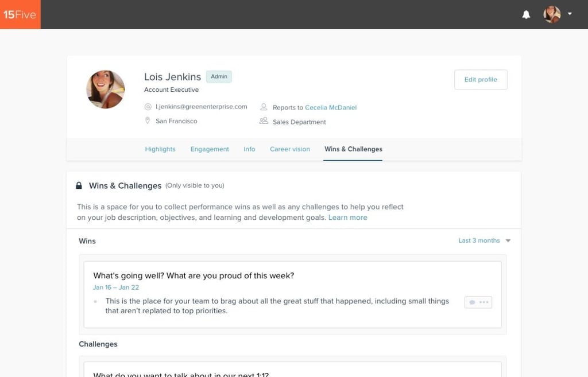The width and height of the screenshot is (588, 377).
Task: Click the lock icon beside Wins & Challenges
Action: pos(79,186)
